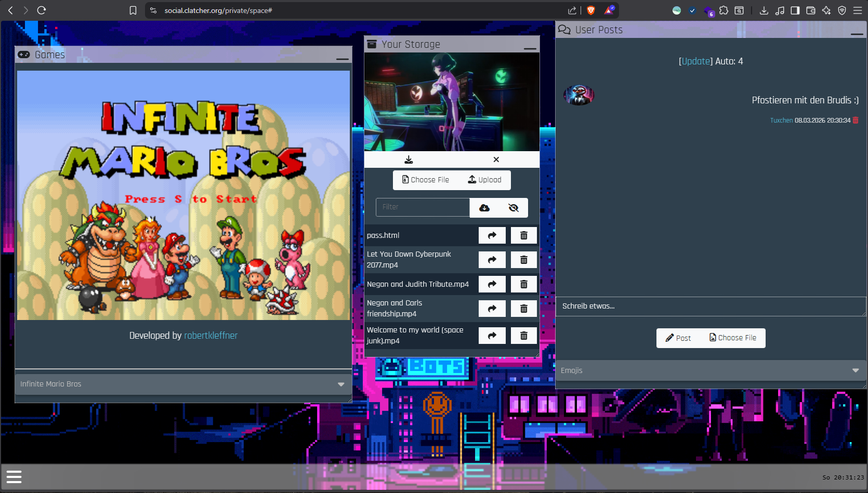Toggle the browser sidebar panel

click(795, 10)
